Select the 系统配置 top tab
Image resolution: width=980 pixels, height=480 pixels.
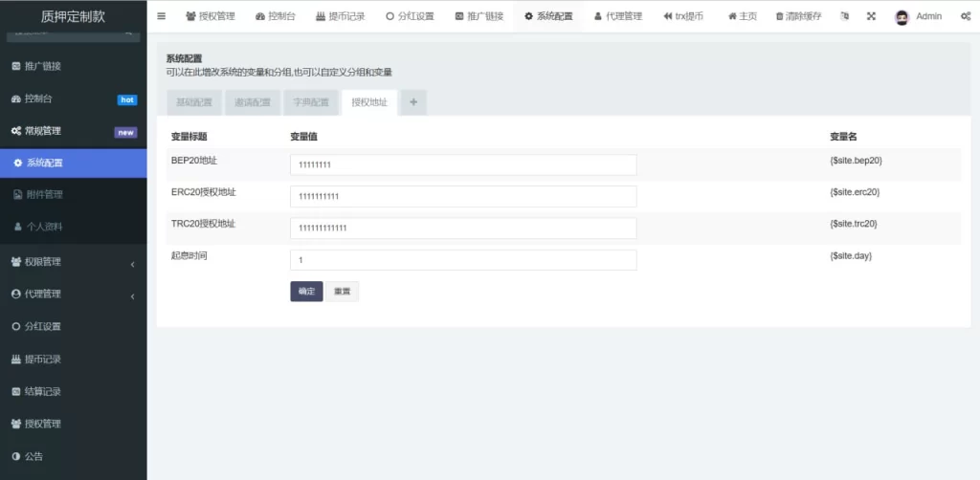548,16
